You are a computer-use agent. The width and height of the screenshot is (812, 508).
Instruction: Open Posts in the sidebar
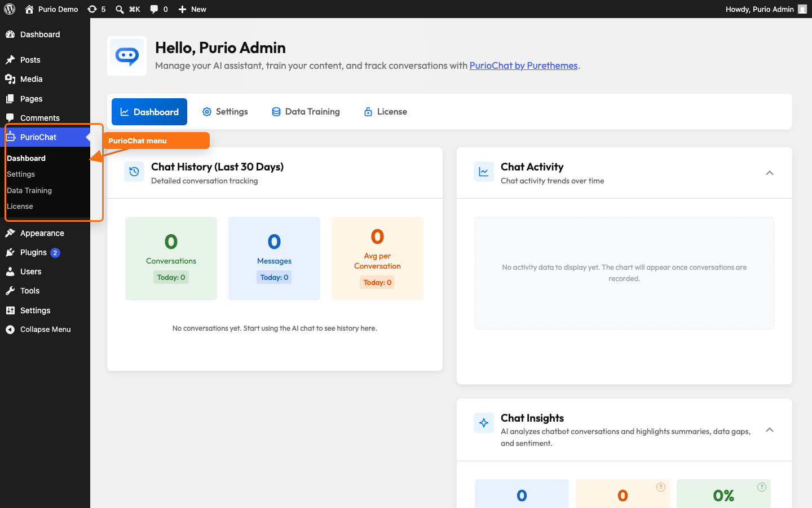coord(45,60)
